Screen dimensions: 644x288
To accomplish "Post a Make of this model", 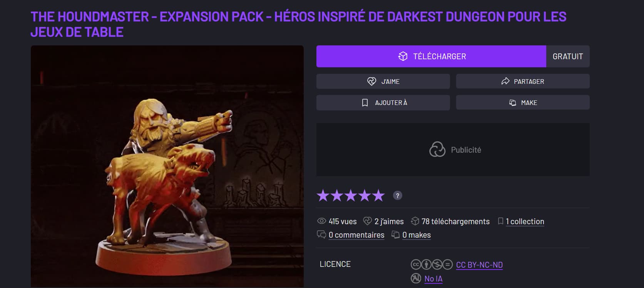I will tap(523, 103).
